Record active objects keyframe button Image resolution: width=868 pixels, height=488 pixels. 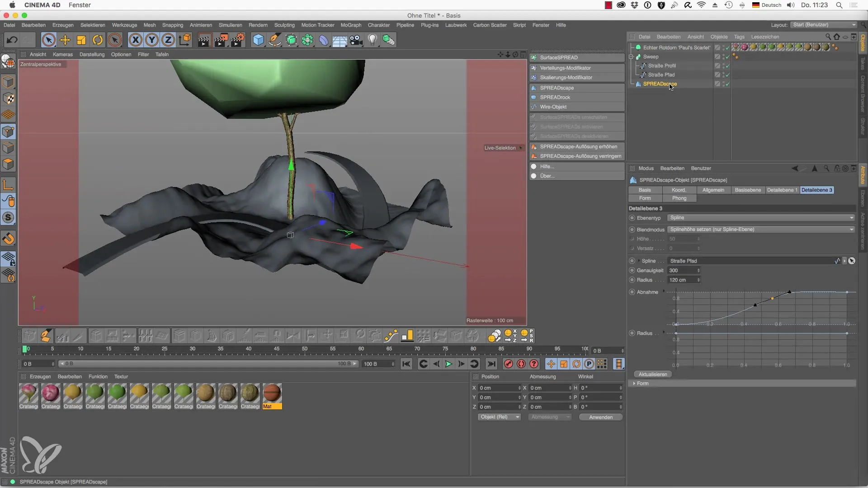coord(509,364)
